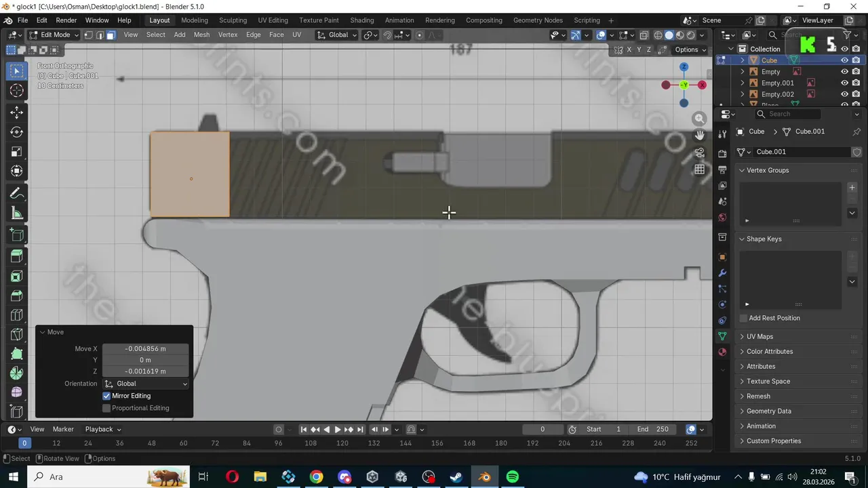Open the File menu
The height and width of the screenshot is (488, 868).
tap(22, 20)
